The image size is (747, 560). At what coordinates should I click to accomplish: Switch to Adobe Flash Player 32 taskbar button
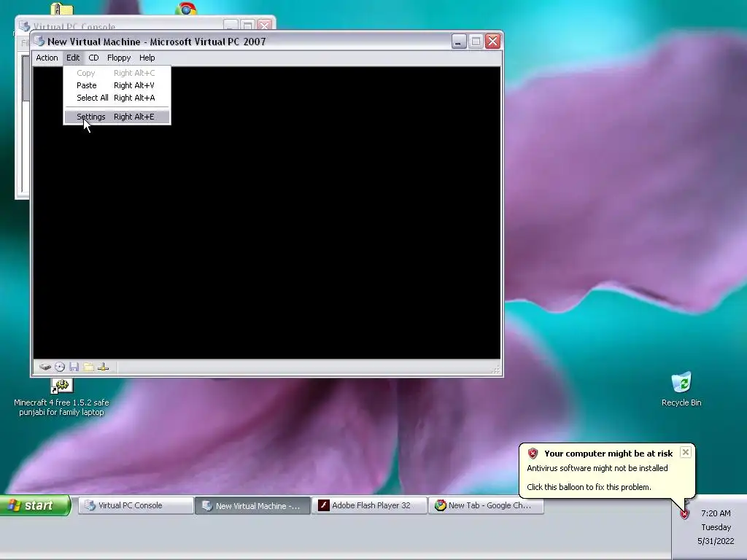tap(369, 505)
